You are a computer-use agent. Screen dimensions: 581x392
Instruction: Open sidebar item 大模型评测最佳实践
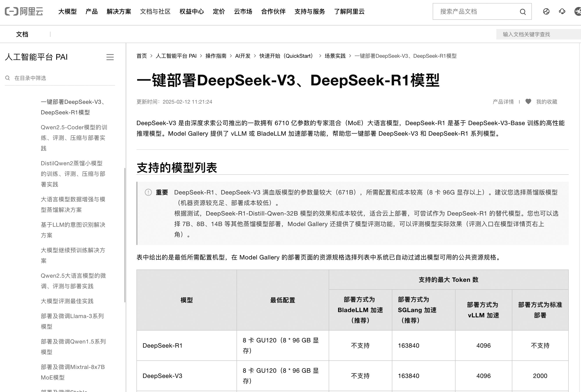coord(67,301)
